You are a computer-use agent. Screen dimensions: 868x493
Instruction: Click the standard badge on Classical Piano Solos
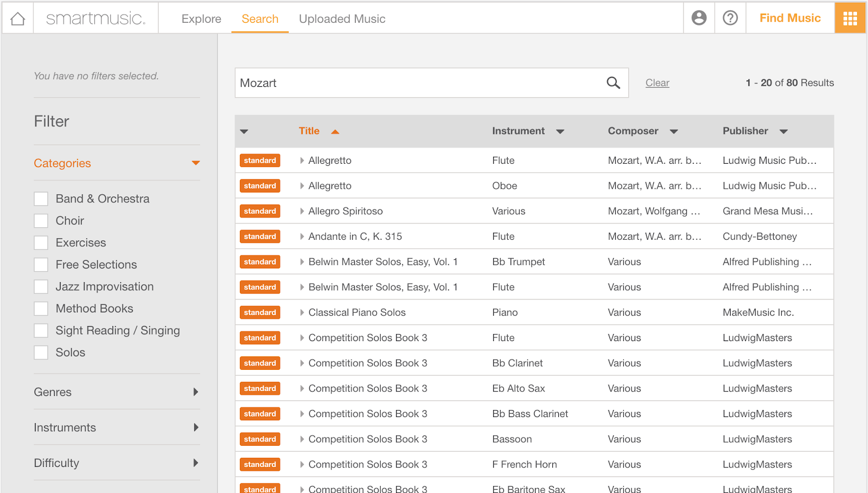pos(260,312)
